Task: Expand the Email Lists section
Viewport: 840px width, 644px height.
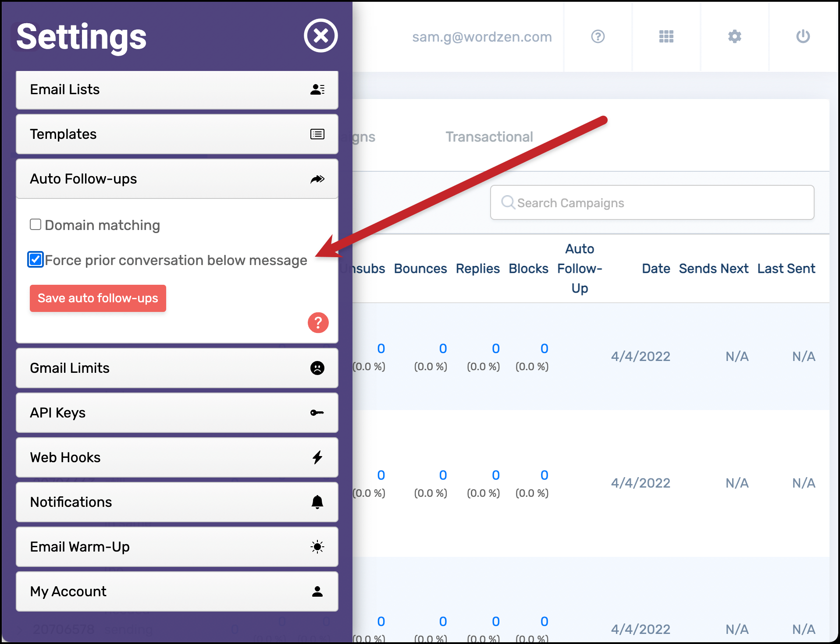Action: [177, 90]
